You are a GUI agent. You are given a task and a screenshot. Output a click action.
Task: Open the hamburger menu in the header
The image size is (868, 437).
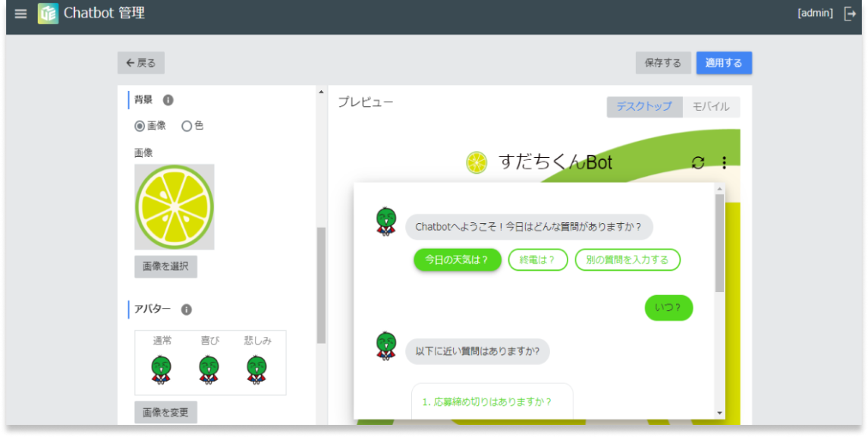[x=20, y=13]
